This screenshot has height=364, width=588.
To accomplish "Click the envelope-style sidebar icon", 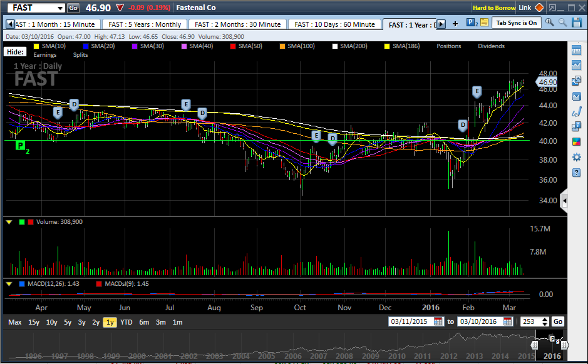I will pyautogui.click(x=576, y=96).
